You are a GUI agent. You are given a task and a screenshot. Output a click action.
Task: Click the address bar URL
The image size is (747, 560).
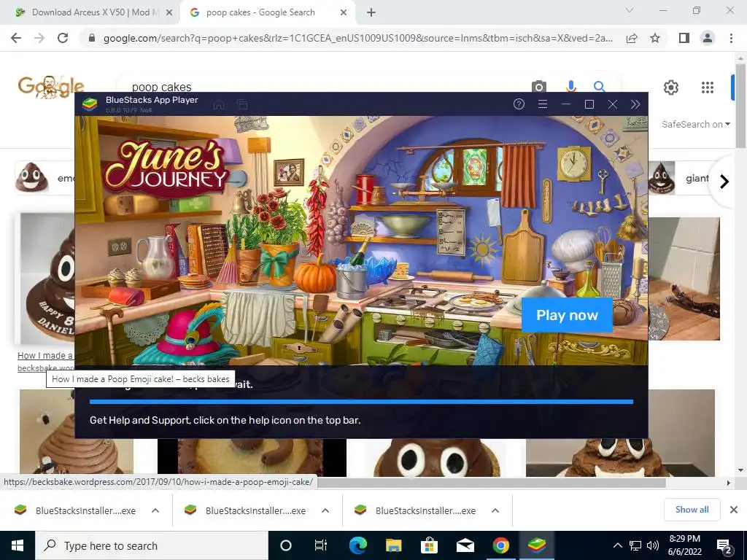pyautogui.click(x=357, y=38)
